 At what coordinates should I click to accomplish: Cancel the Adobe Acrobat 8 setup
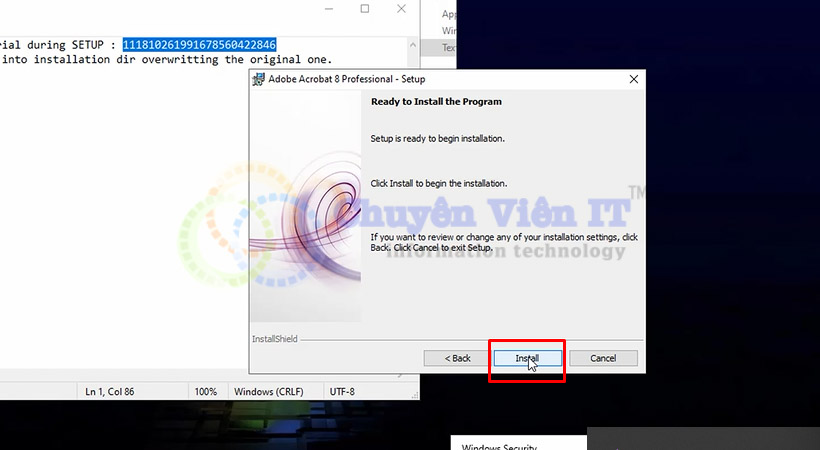tap(603, 358)
